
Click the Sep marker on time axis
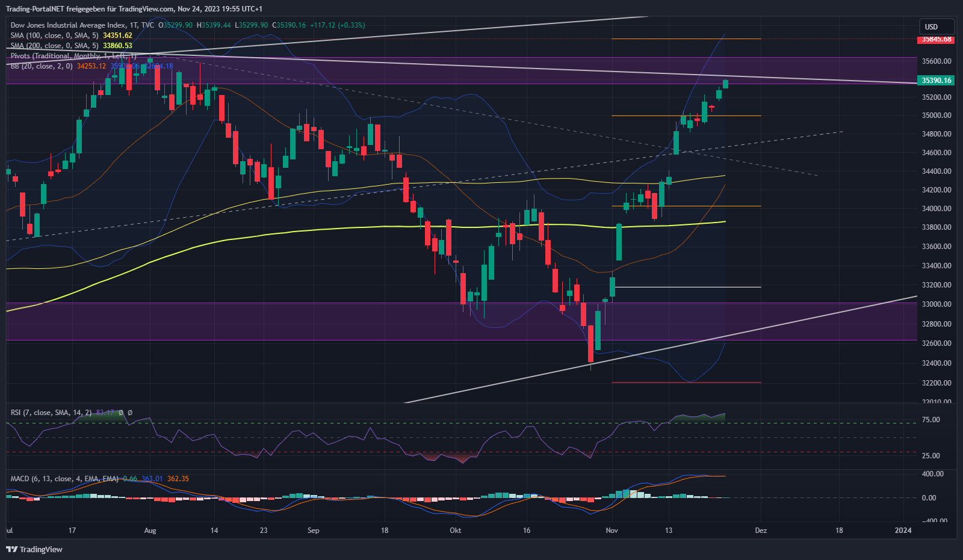(x=313, y=531)
